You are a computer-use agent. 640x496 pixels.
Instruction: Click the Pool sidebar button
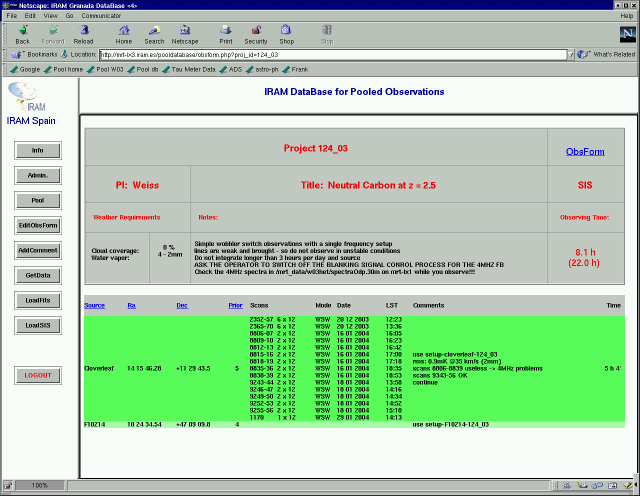click(x=38, y=200)
